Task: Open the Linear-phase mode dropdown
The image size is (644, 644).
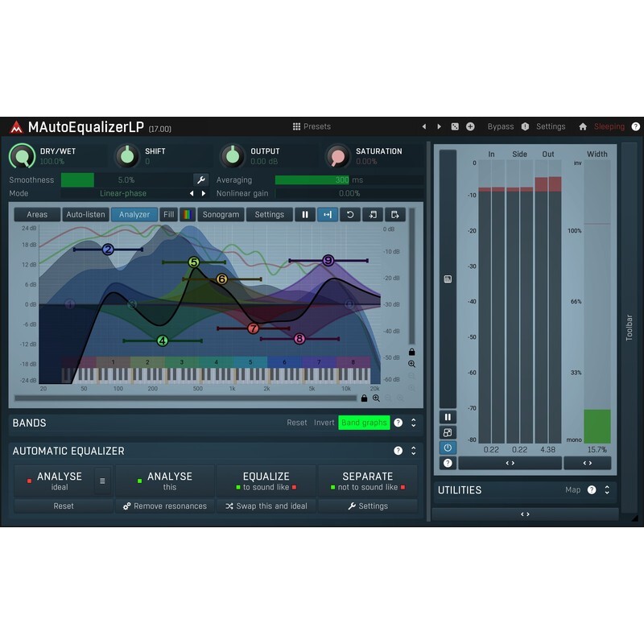Action: coord(123,193)
